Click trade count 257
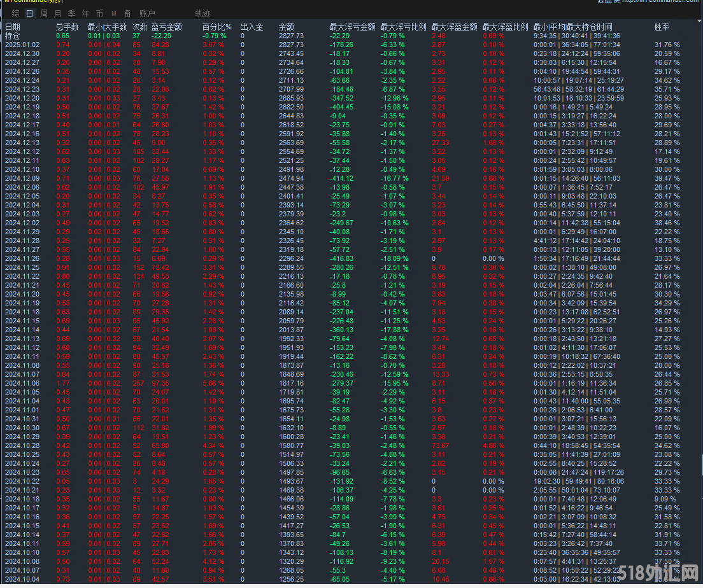 pyautogui.click(x=138, y=383)
